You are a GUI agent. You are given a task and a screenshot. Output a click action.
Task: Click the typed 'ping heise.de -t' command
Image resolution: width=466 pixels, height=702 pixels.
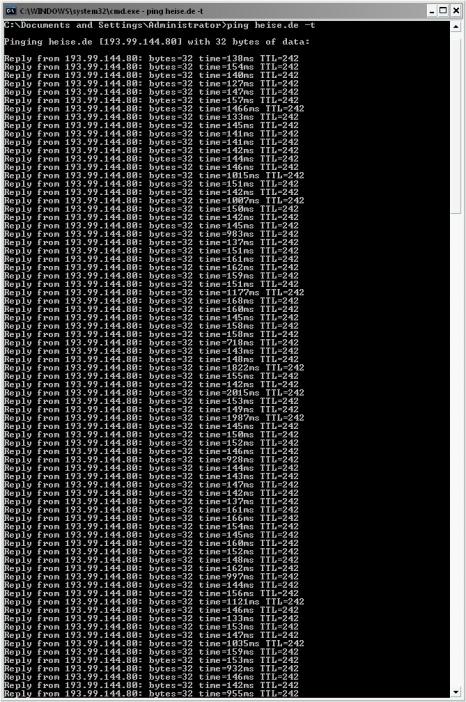coord(271,25)
